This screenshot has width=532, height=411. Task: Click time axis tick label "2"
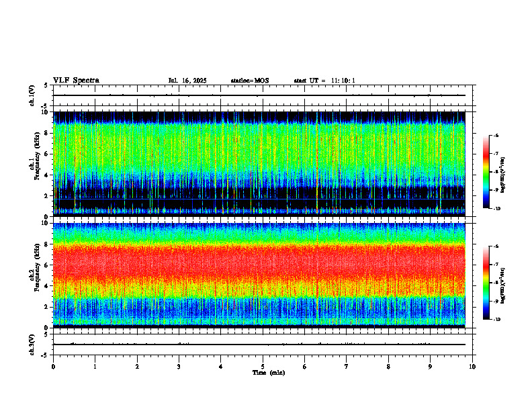click(x=137, y=367)
